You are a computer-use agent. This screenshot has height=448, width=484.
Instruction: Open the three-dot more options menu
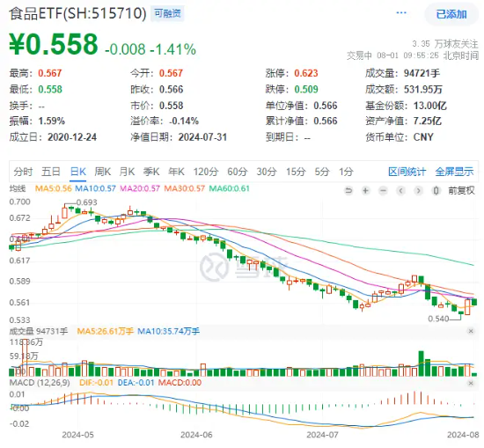(401, 12)
